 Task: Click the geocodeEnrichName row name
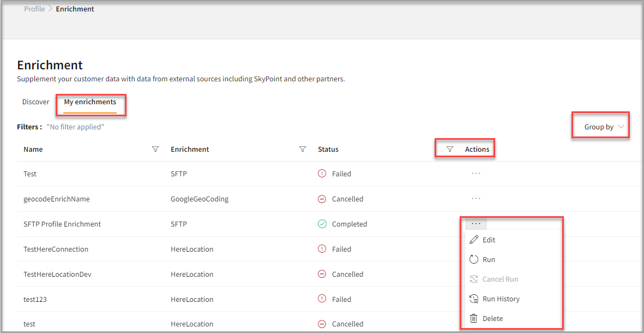(56, 199)
